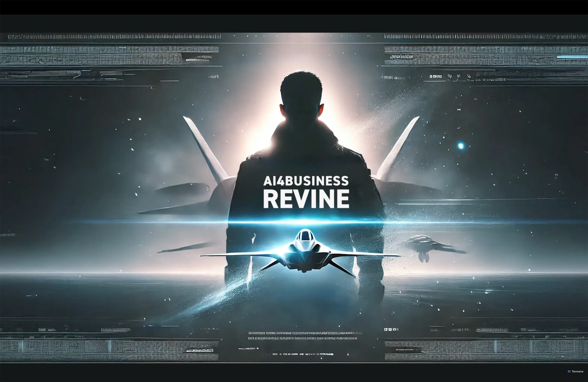Click the bottom-left HUD panel label
Screen dimensions: 588x382
200,350
